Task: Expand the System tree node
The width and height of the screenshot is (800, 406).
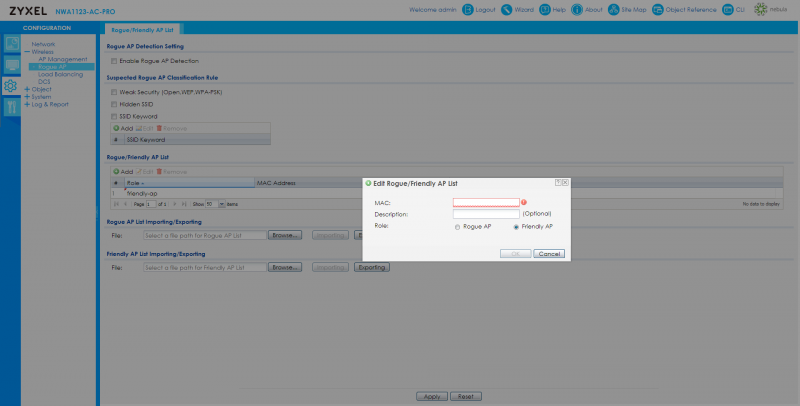Action: pyautogui.click(x=27, y=97)
